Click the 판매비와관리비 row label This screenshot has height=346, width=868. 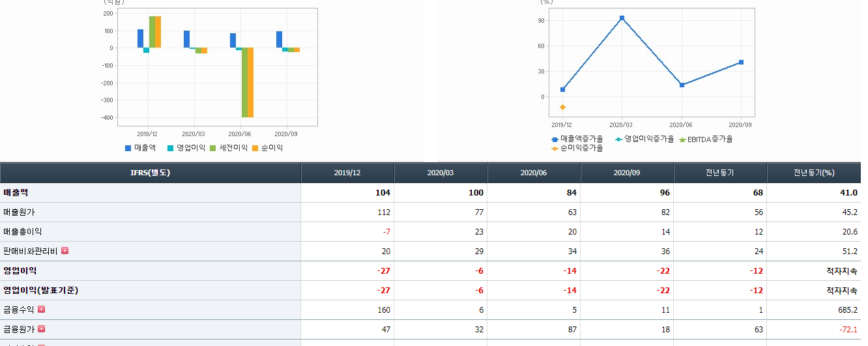coord(31,252)
